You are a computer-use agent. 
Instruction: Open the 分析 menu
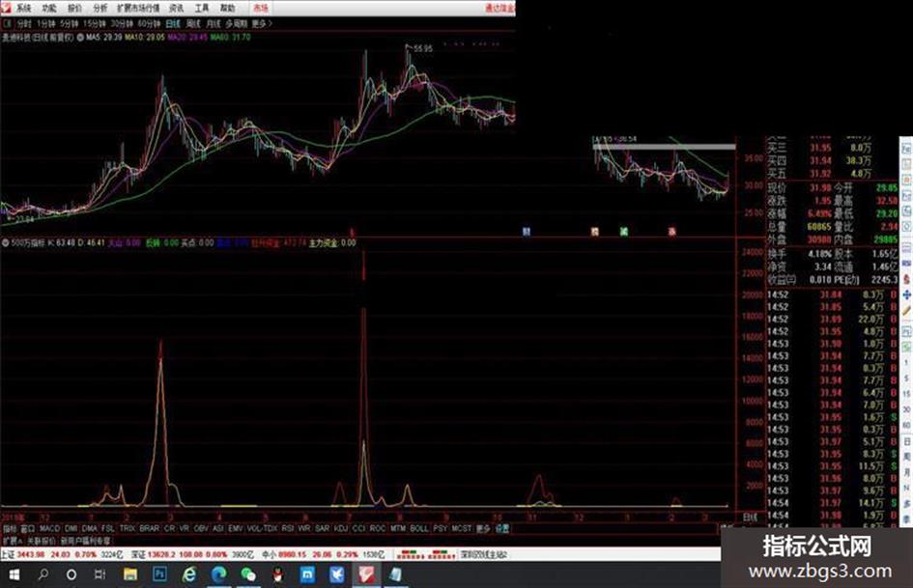[100, 8]
